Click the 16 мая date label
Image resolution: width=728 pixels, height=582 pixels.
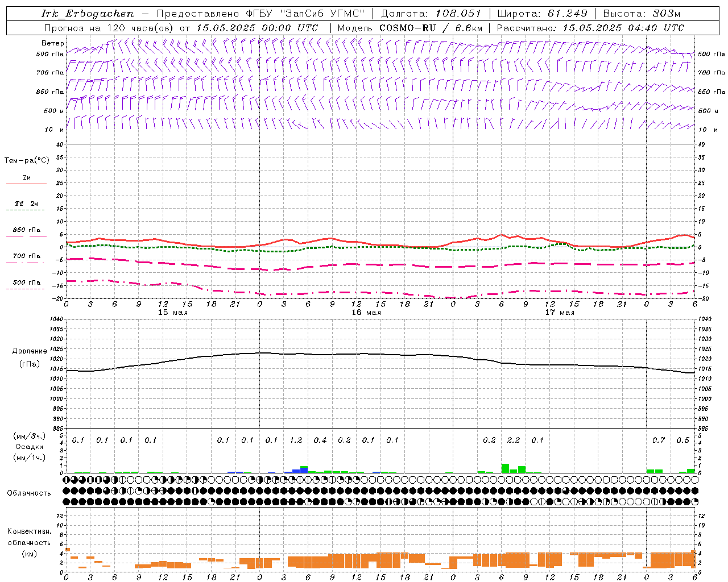pyautogui.click(x=366, y=313)
